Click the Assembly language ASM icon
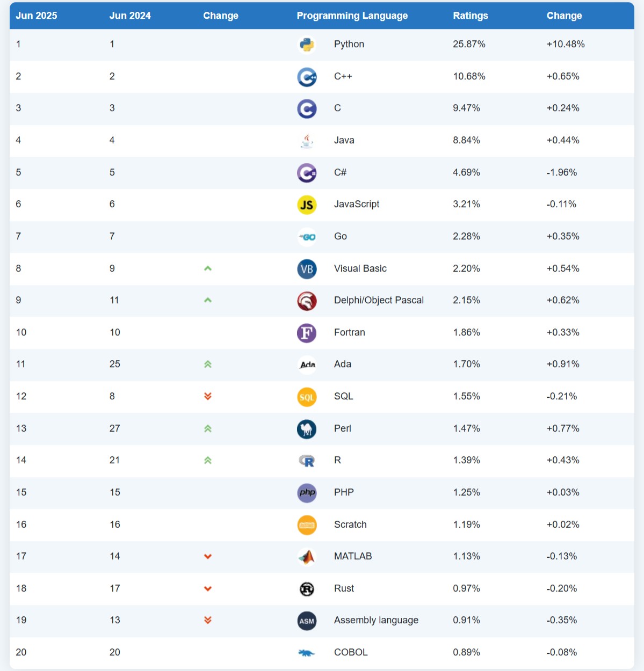Image resolution: width=644 pixels, height=671 pixels. (x=307, y=621)
